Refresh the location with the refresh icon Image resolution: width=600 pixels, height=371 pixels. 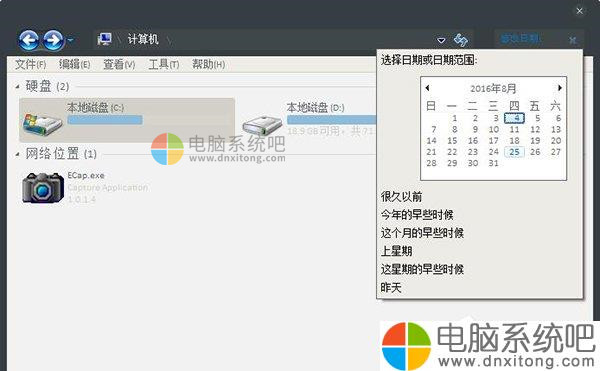pyautogui.click(x=461, y=40)
